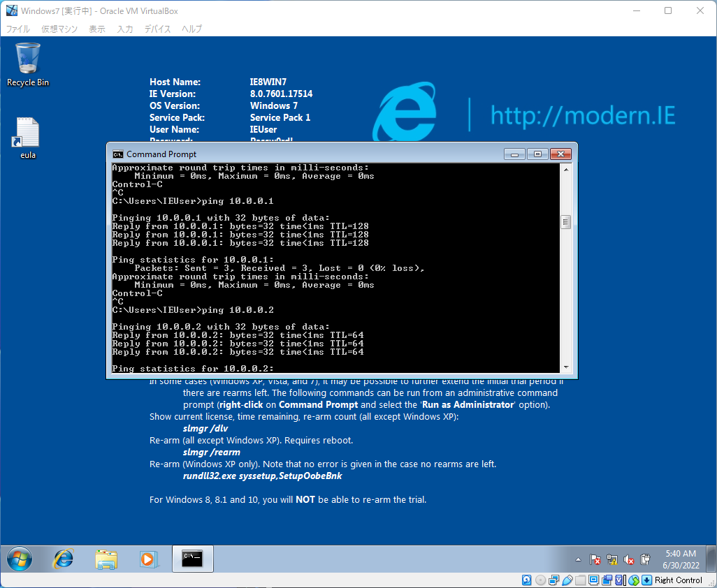
Task: Launch Internet Explorer from the taskbar
Action: (64, 559)
